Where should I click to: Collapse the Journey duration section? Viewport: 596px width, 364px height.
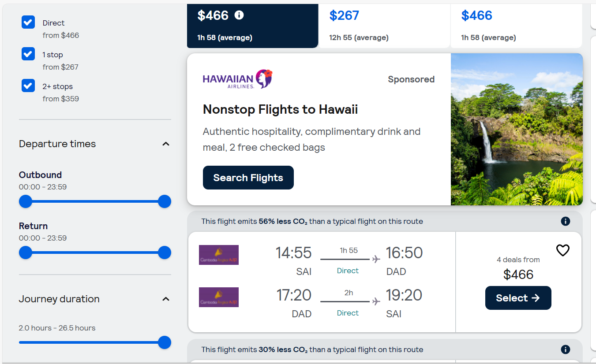pos(166,299)
